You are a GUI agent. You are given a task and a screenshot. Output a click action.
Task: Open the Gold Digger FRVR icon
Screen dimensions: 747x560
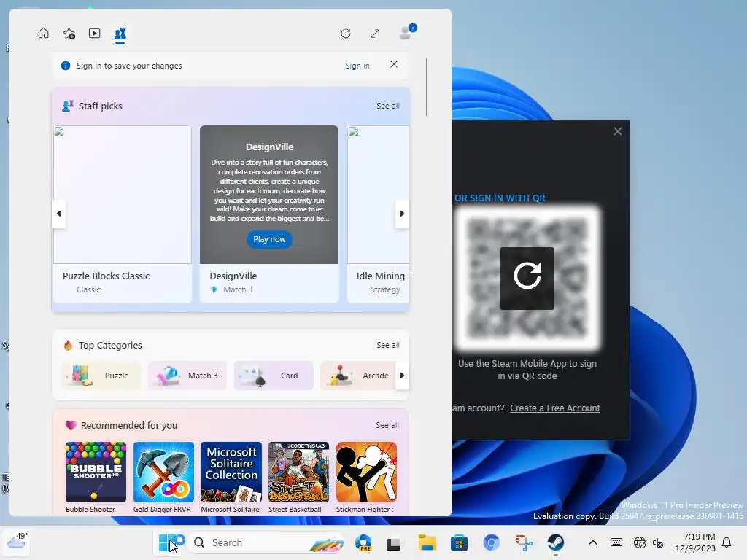[x=163, y=472]
